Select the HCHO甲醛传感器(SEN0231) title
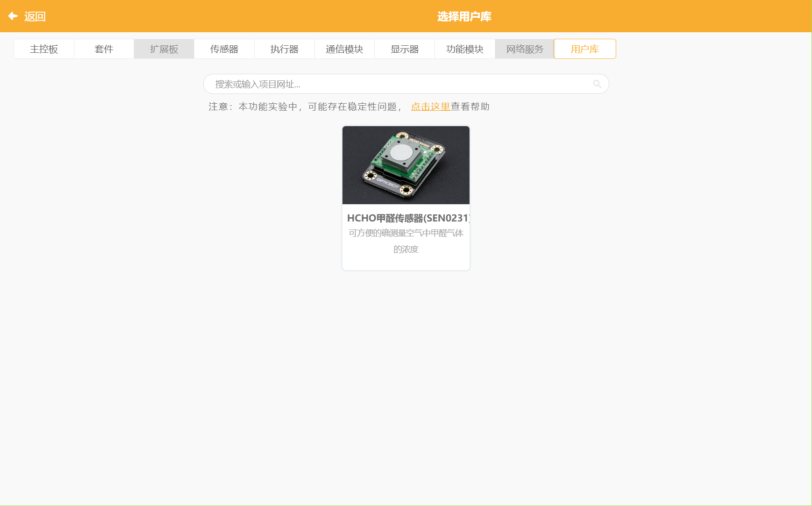 click(x=408, y=218)
